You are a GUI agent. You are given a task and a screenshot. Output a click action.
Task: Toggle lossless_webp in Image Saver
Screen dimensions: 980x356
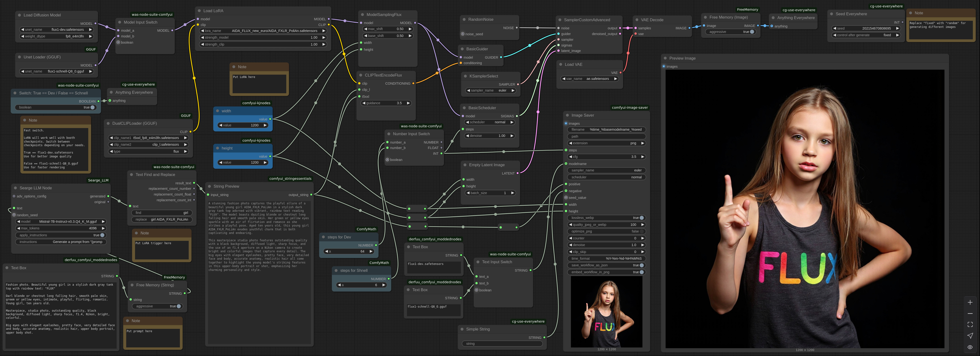click(606, 218)
